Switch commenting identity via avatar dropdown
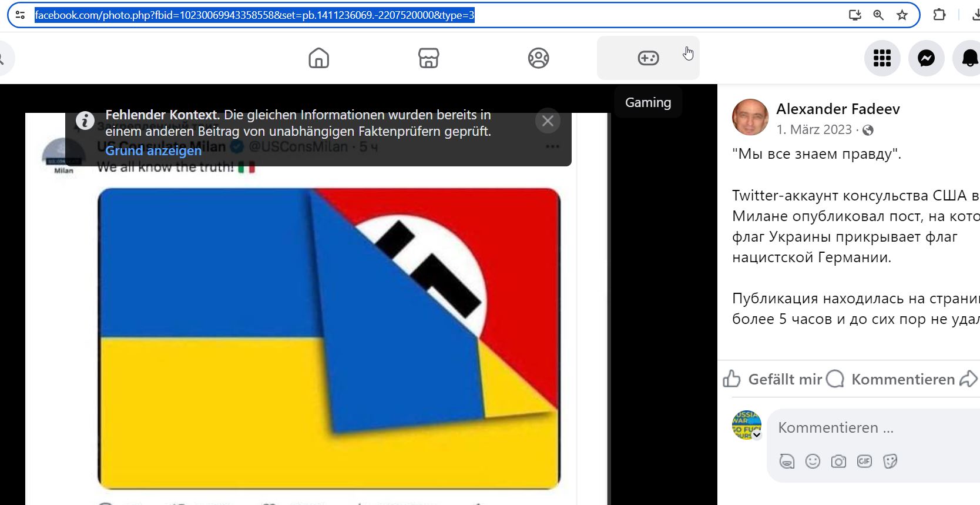Viewport: 980px width, 505px height. click(747, 425)
